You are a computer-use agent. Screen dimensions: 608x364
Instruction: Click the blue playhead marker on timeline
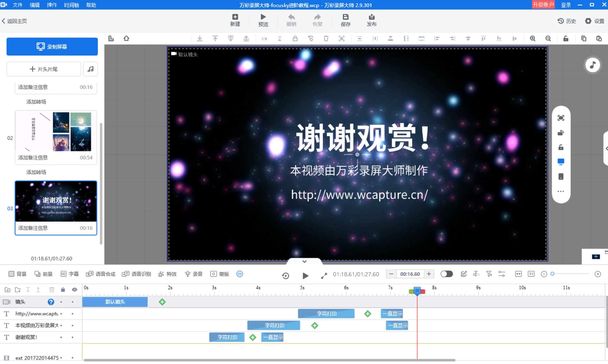tap(417, 290)
